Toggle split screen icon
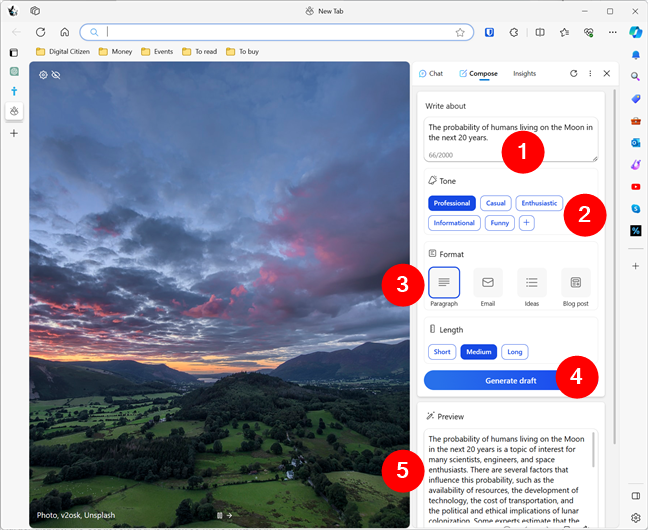The image size is (648, 530). pyautogui.click(x=540, y=32)
